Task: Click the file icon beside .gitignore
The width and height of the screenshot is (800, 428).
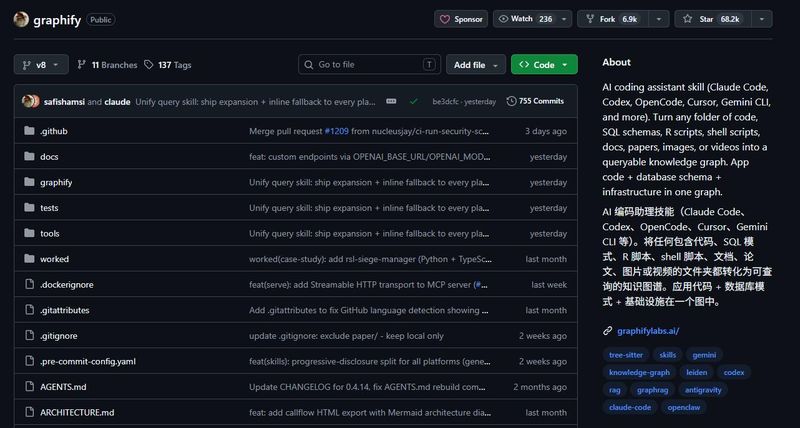Action: (x=30, y=335)
